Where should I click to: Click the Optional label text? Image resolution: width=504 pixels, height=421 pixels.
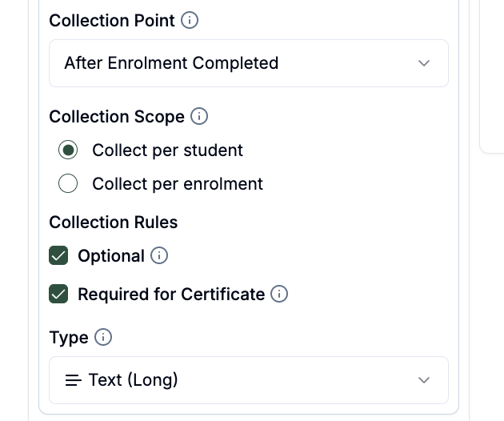(111, 256)
